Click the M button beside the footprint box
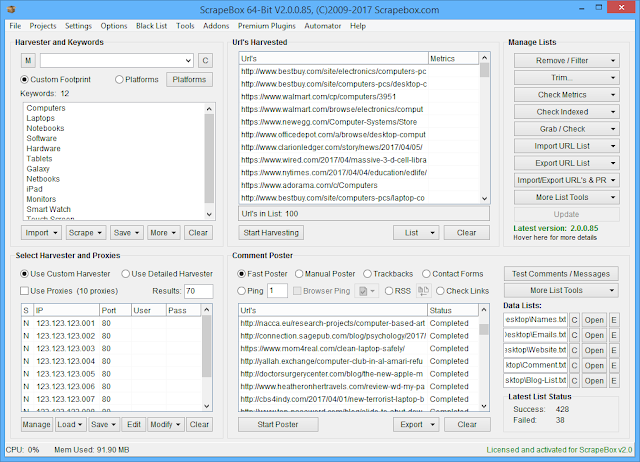640x462 pixels. click(x=28, y=60)
